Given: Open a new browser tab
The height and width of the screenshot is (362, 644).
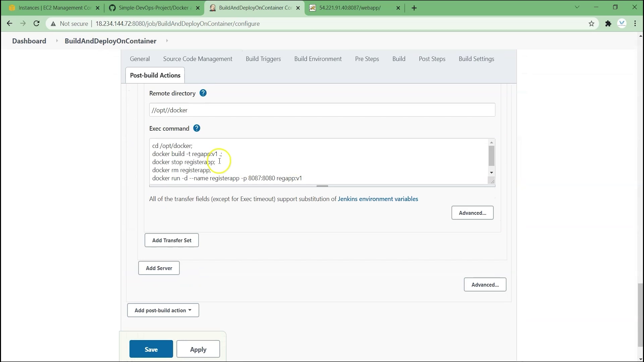Looking at the screenshot, I should pos(414,8).
